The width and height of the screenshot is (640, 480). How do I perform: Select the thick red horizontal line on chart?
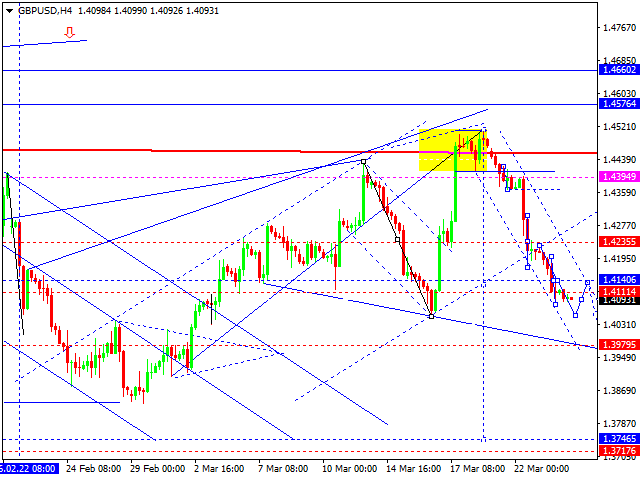click(300, 151)
